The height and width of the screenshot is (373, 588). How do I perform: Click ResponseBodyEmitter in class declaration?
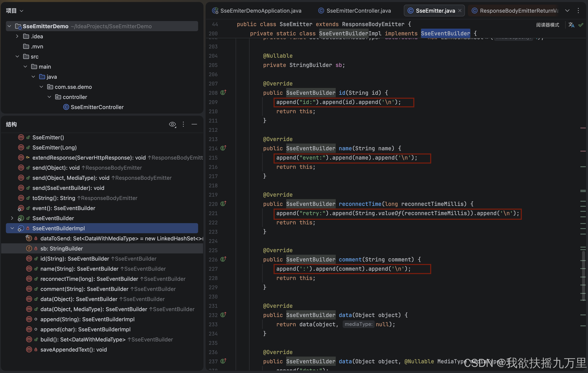click(373, 24)
